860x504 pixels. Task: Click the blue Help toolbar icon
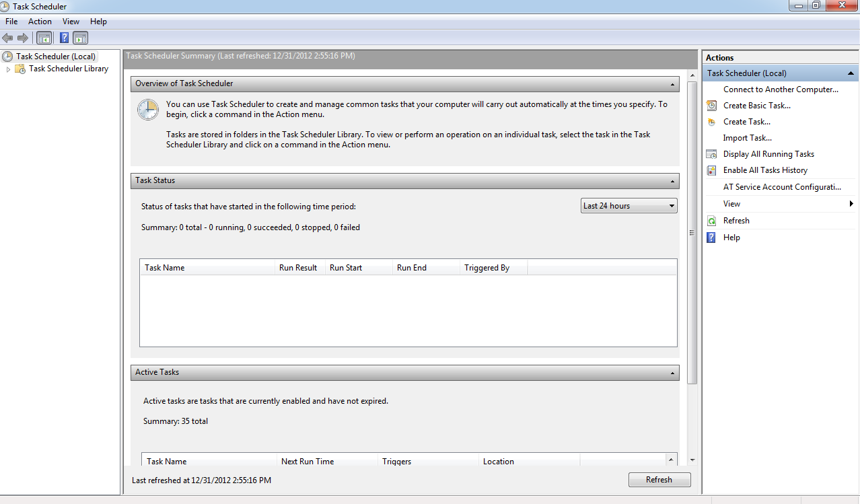tap(65, 38)
